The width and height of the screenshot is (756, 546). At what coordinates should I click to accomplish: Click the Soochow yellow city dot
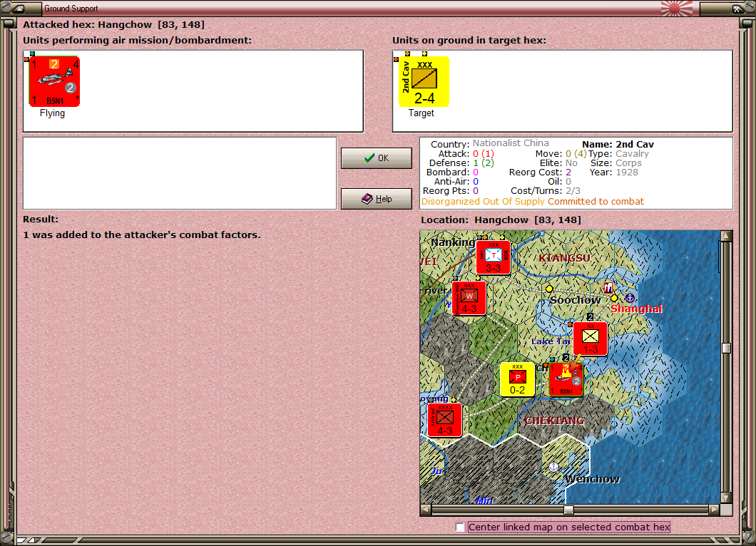coord(549,289)
